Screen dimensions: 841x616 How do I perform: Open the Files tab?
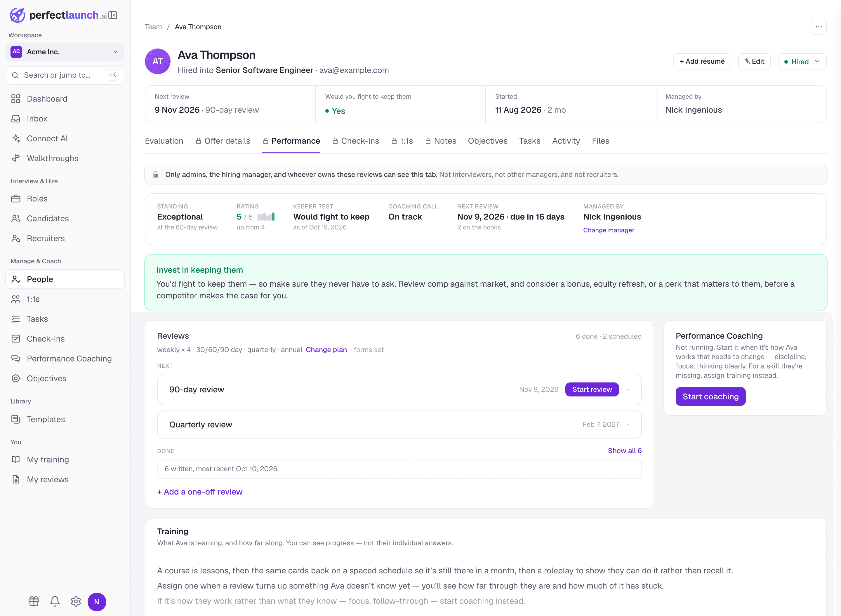click(x=600, y=141)
